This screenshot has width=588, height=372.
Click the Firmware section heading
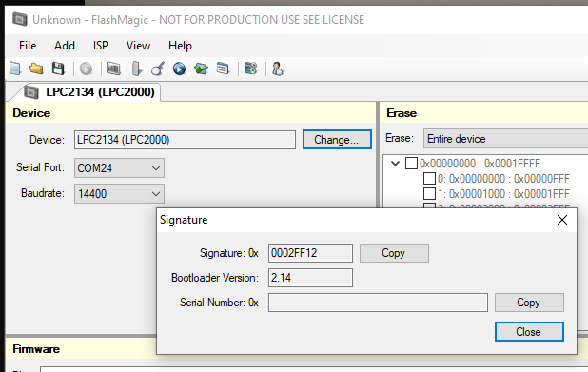(36, 349)
